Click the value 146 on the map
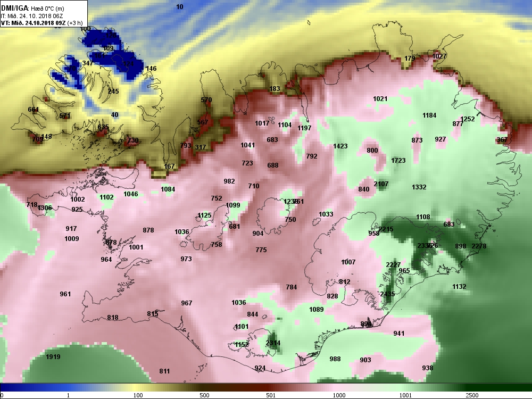This screenshot has width=532, height=399. click(x=151, y=68)
